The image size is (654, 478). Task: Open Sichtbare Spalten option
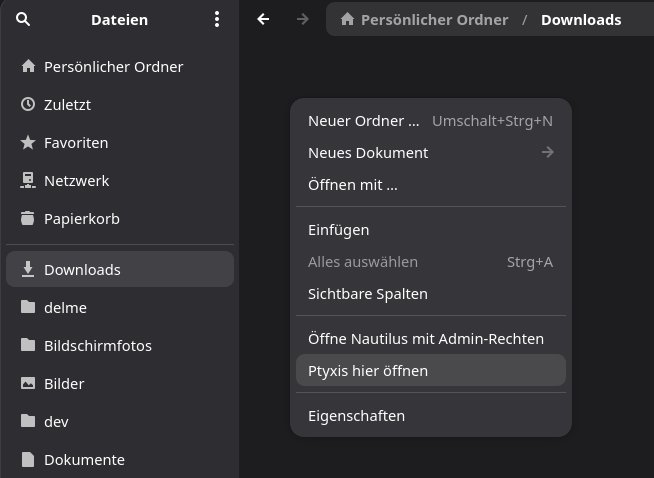pyautogui.click(x=367, y=294)
